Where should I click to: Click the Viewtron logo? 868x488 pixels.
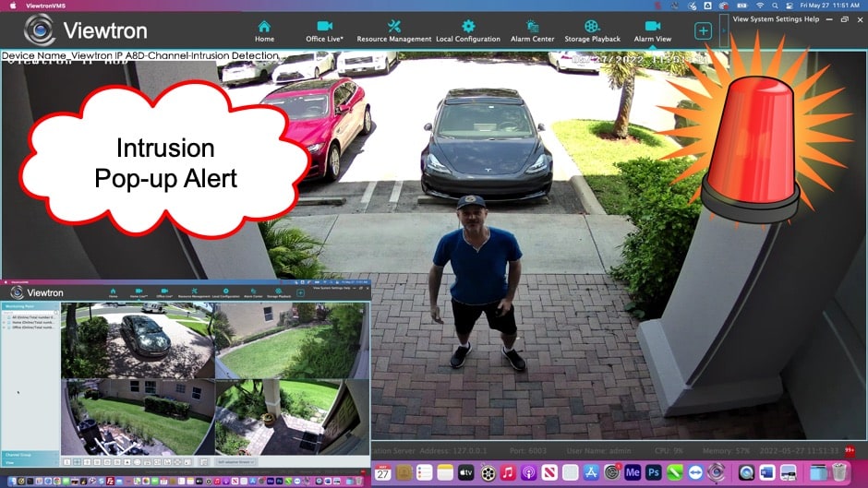[x=86, y=30]
